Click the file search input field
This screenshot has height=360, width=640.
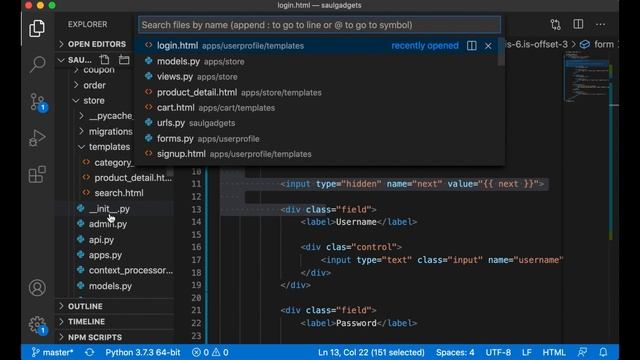click(319, 25)
